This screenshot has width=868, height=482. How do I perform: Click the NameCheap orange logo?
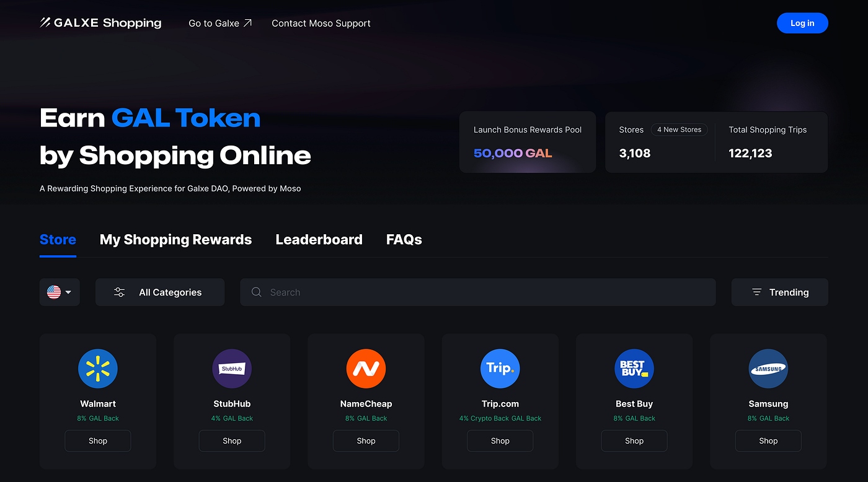366,369
